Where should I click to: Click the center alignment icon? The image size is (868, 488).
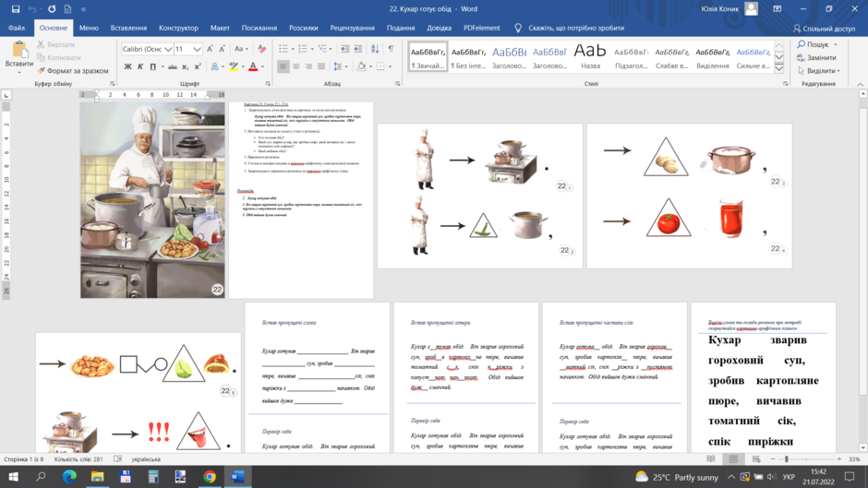tap(296, 66)
